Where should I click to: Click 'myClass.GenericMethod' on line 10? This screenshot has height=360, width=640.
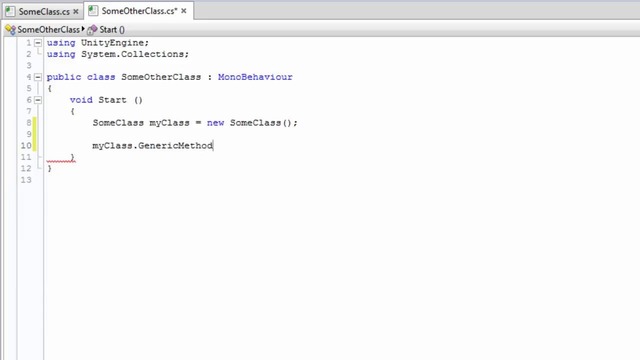[x=153, y=146]
